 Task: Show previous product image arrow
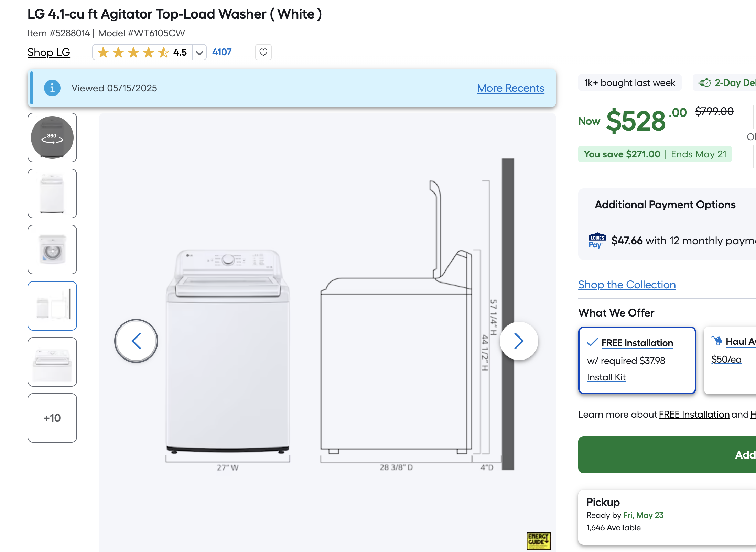click(x=136, y=341)
